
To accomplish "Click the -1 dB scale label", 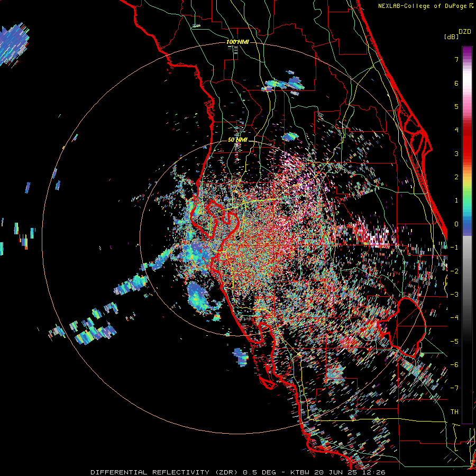I will click(454, 248).
